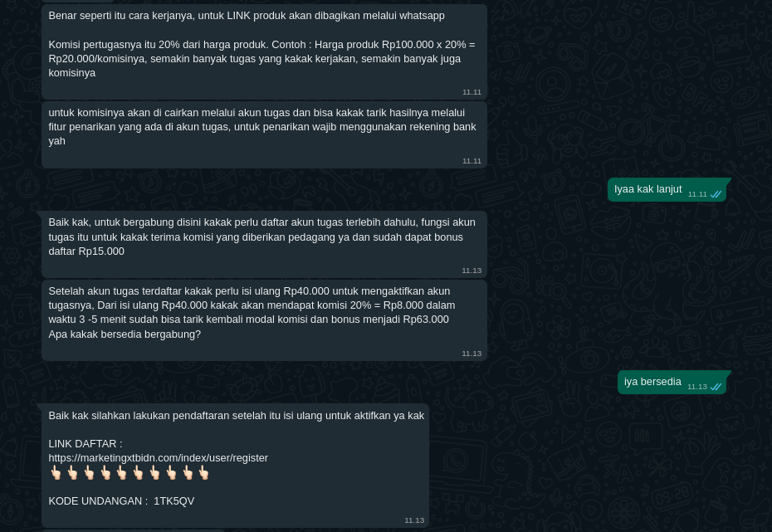The height and width of the screenshot is (532, 772).
Task: Click the "Benar seperti itu cara kerjanya" line
Action: (247, 16)
